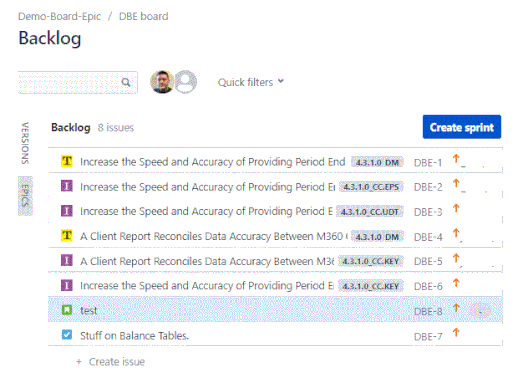Expand the VERSIONS side panel

pyautogui.click(x=25, y=143)
